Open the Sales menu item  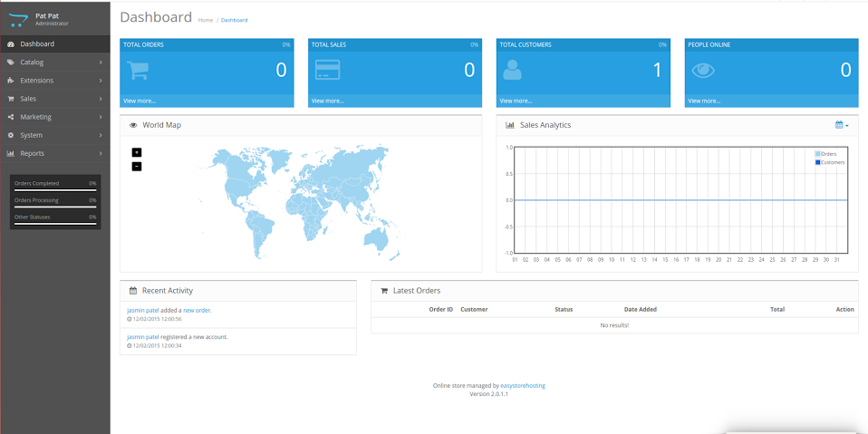55,99
